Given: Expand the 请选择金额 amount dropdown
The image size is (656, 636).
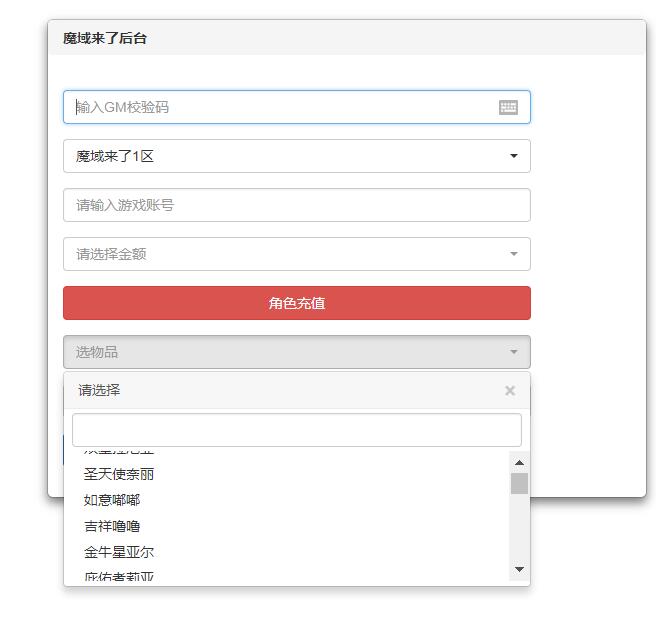Looking at the screenshot, I should point(296,254).
